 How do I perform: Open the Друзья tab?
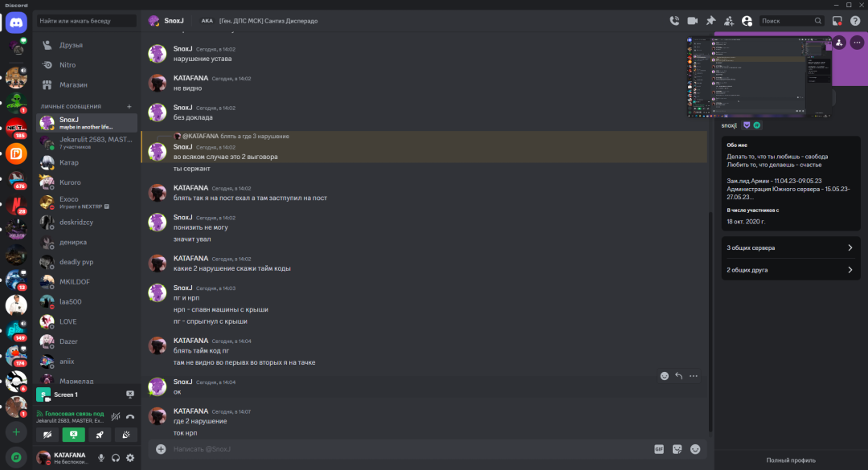[x=71, y=45]
